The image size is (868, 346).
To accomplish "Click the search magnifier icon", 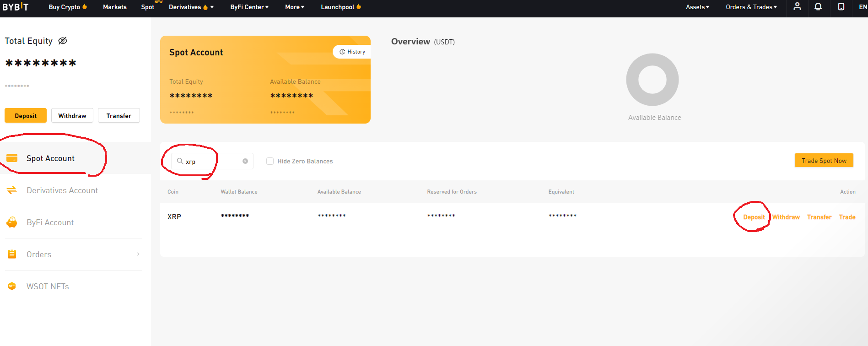I will (180, 161).
